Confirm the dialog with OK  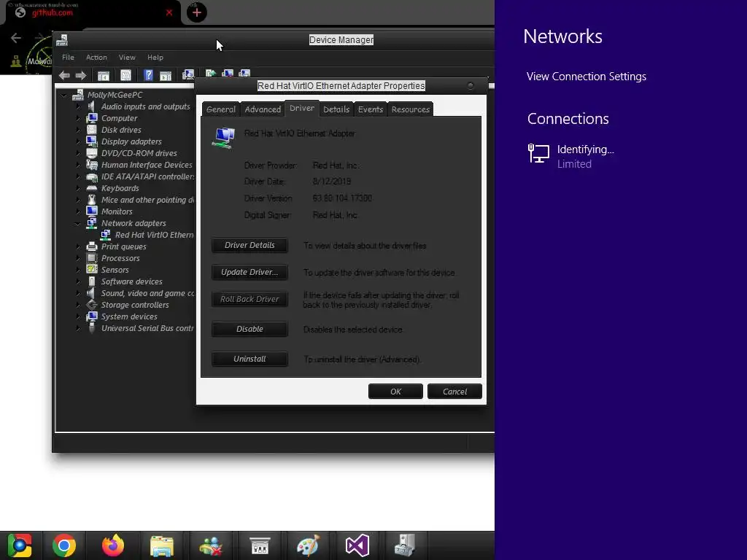(x=395, y=392)
